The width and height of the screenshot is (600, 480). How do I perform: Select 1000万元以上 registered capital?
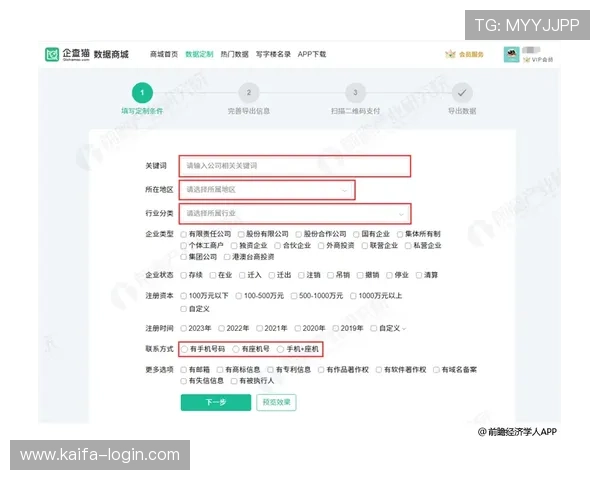pos(353,296)
